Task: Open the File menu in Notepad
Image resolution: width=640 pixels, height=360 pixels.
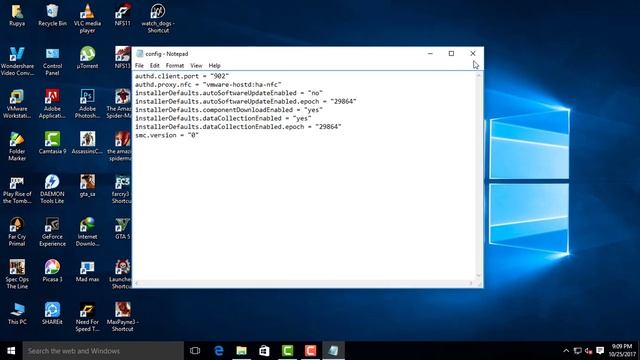Action: pos(139,65)
